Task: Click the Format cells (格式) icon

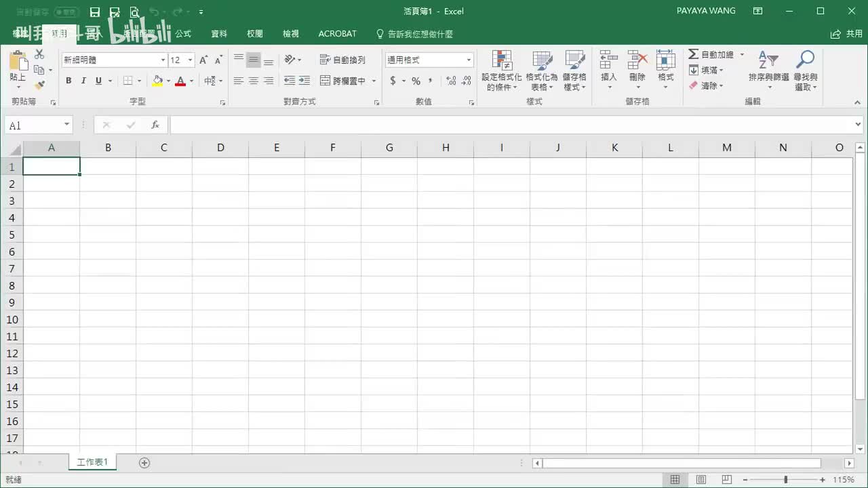Action: pos(666,60)
